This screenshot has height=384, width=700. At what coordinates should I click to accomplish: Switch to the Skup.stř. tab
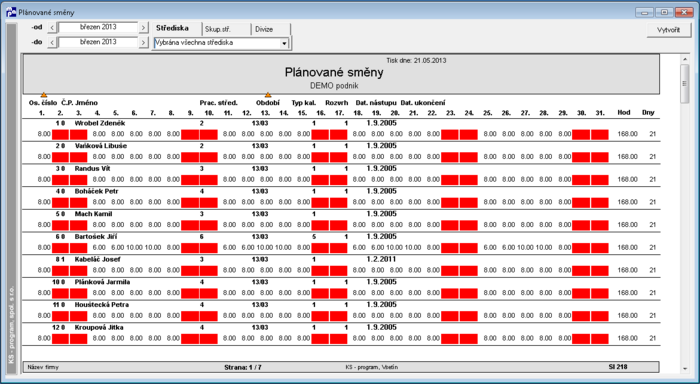[x=226, y=29]
